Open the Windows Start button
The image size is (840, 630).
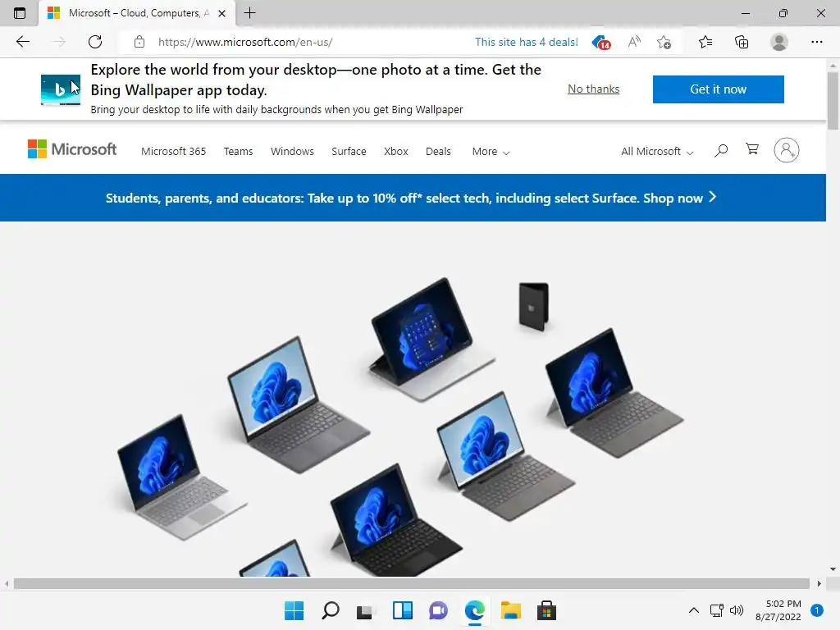pos(294,610)
